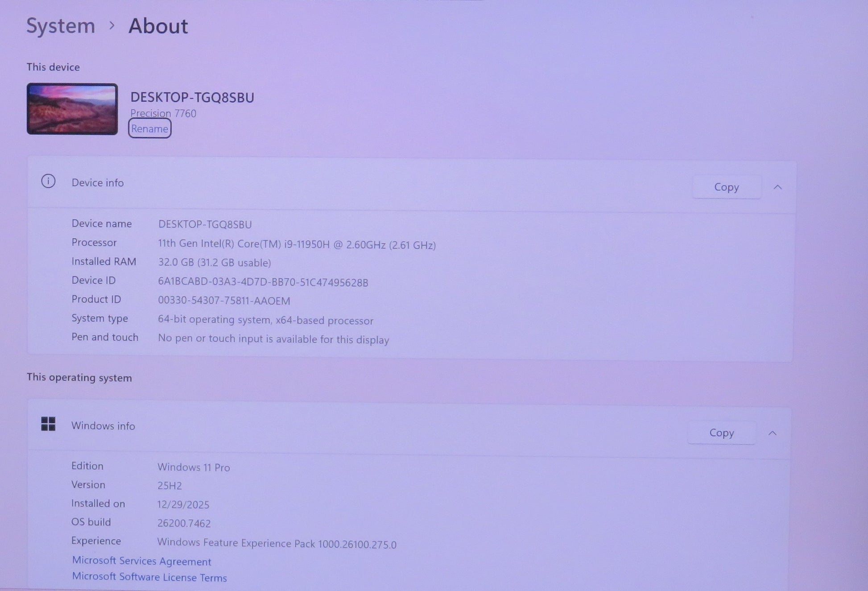Click the Device info circle icon
This screenshot has width=868, height=591.
48,181
